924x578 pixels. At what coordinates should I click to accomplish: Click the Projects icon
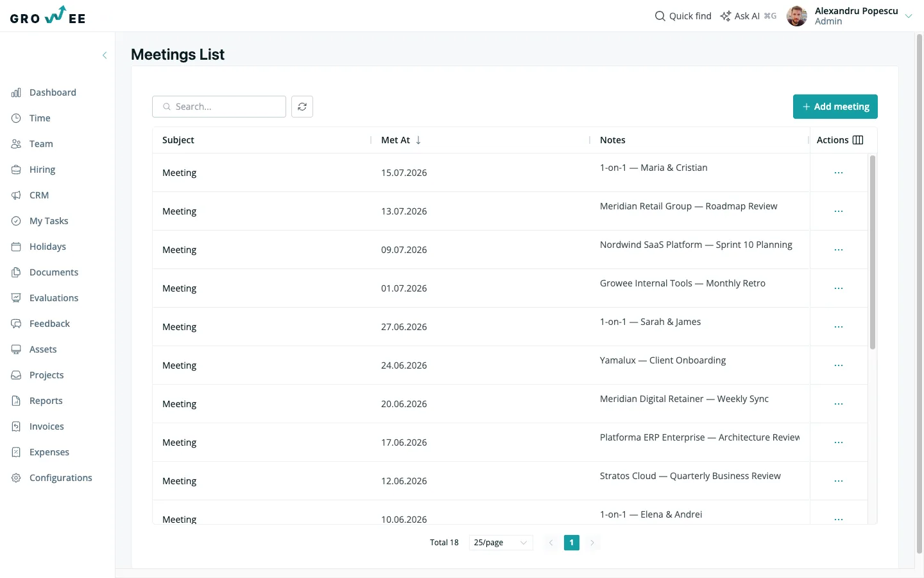point(16,375)
